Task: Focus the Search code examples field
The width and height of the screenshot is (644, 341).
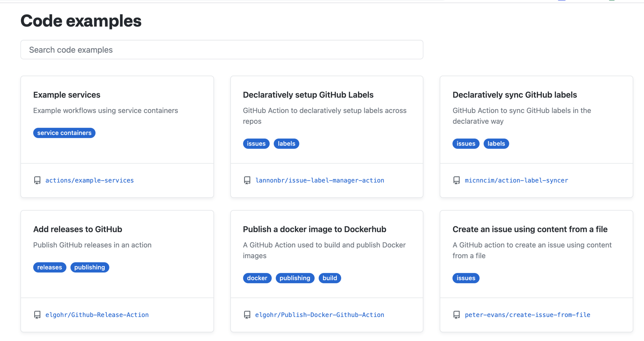Action: pyautogui.click(x=222, y=50)
